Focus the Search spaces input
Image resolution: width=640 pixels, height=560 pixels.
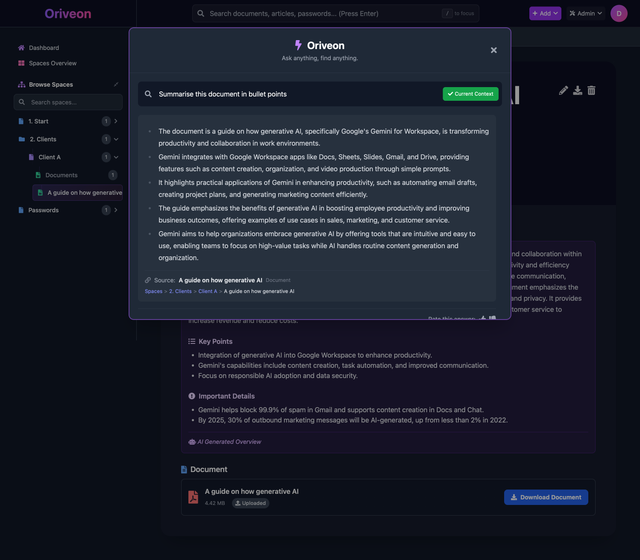68,102
